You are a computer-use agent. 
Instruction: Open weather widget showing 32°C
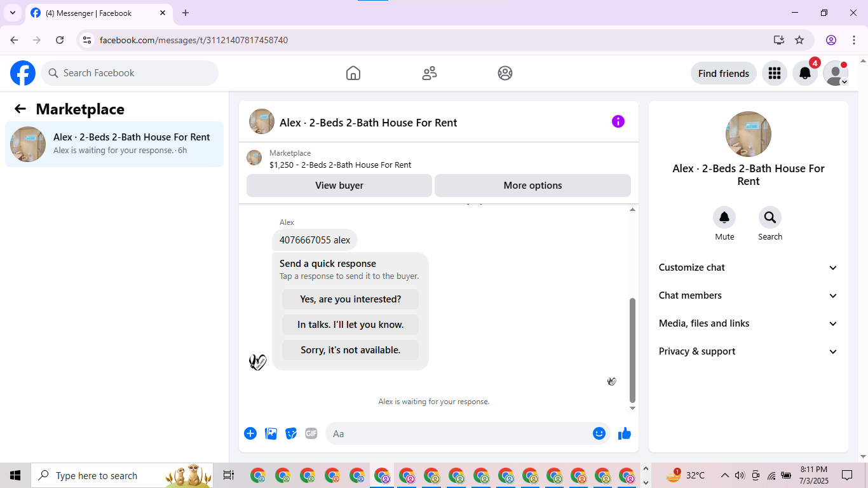click(x=685, y=475)
